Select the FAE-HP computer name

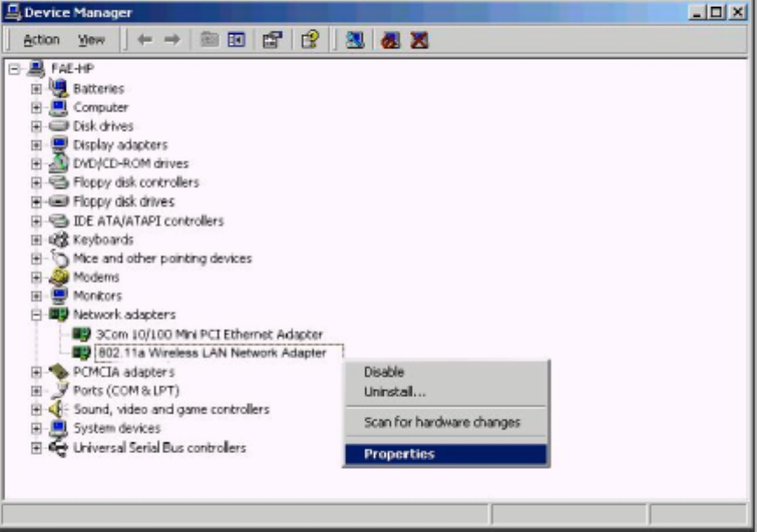pyautogui.click(x=73, y=68)
